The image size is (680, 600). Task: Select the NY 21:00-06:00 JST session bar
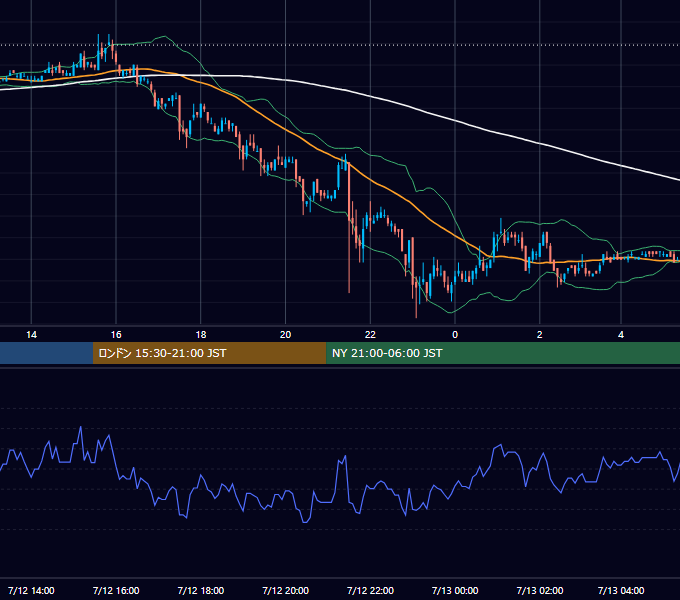pos(503,353)
